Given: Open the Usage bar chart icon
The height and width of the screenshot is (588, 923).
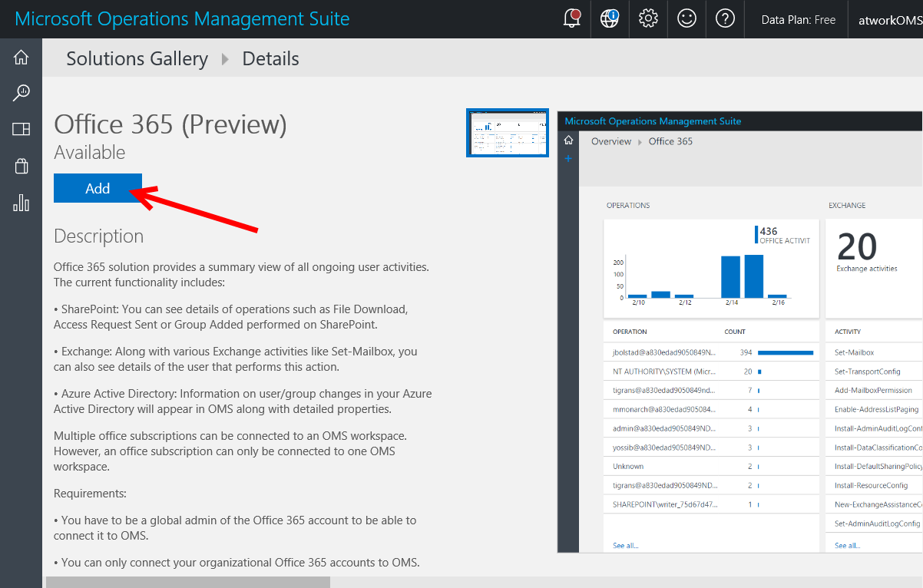Looking at the screenshot, I should [x=21, y=203].
